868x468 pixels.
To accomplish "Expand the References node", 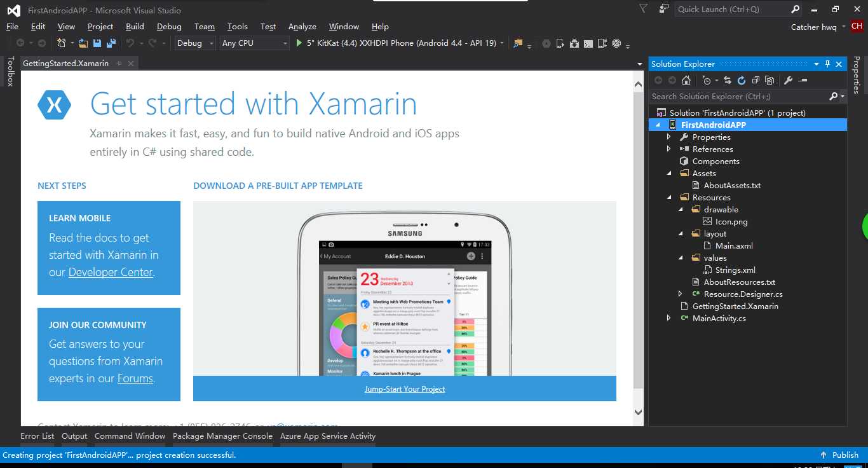I will pos(668,149).
